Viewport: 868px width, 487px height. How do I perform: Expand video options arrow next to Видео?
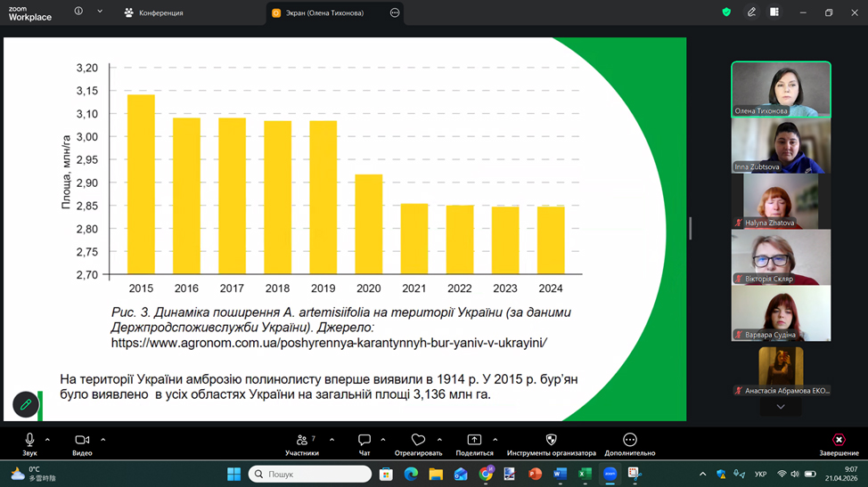[x=102, y=440]
